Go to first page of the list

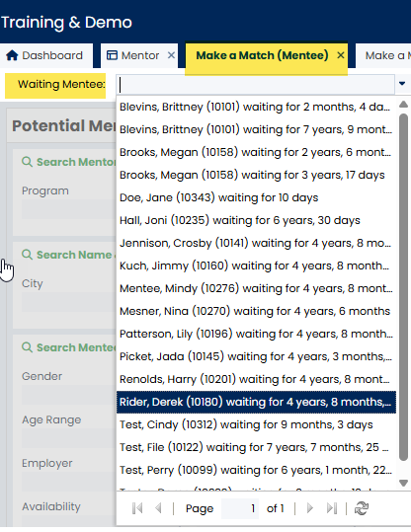tap(137, 508)
